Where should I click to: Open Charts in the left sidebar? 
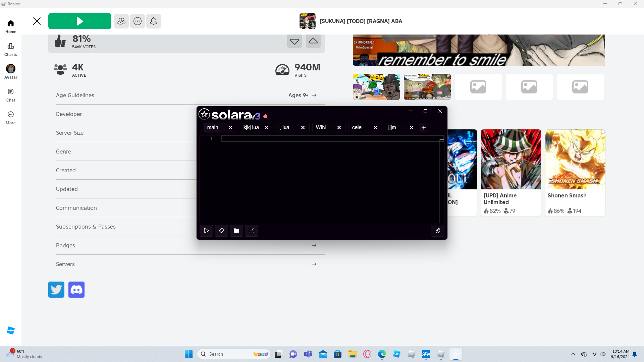tap(11, 49)
